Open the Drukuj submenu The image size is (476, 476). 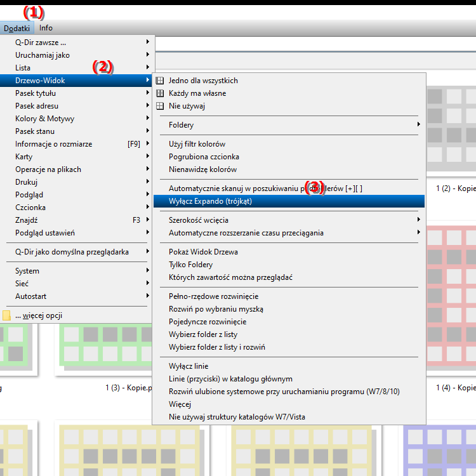pos(76,182)
